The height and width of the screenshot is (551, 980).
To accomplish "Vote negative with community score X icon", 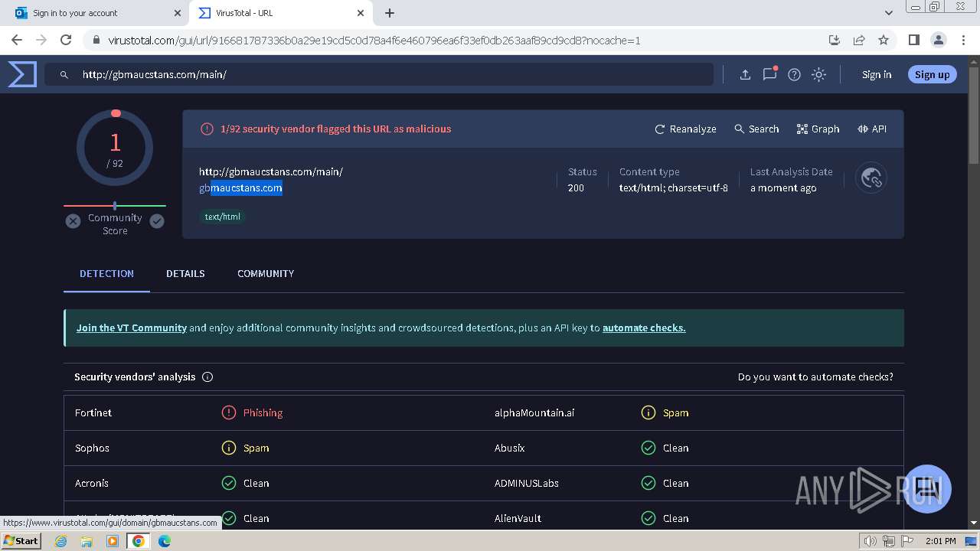I will point(73,221).
